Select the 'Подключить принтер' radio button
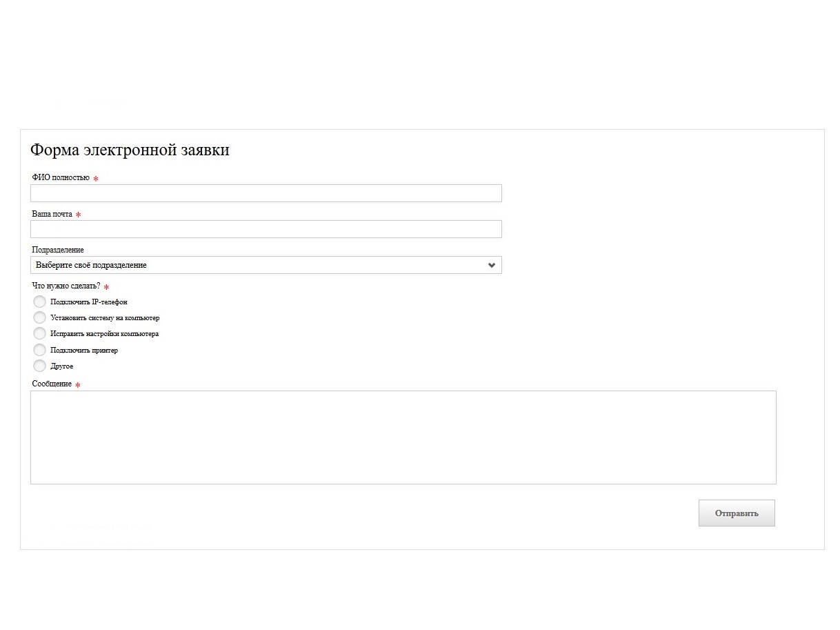Image resolution: width=840 pixels, height=630 pixels. 39,350
